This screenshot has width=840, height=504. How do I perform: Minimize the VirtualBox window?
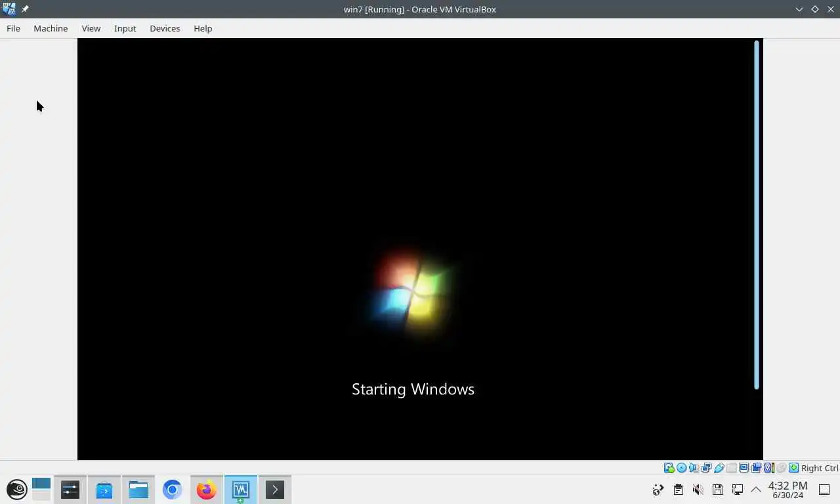pyautogui.click(x=799, y=9)
